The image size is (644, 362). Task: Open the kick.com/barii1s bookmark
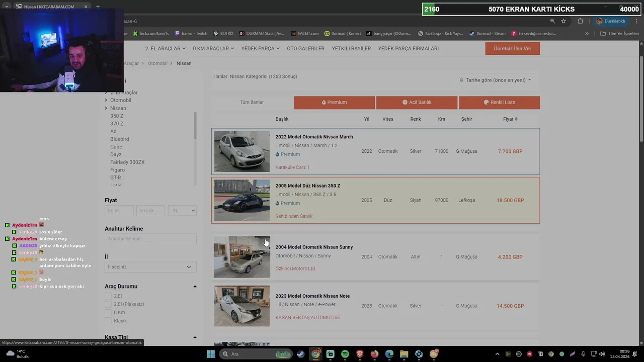pos(151,34)
